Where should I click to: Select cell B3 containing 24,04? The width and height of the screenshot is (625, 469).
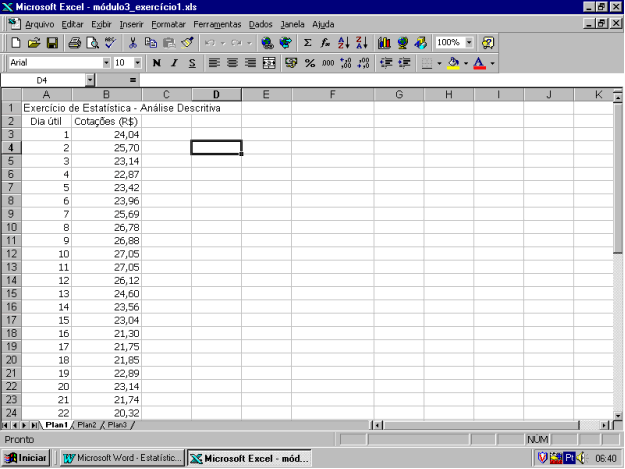(x=106, y=134)
